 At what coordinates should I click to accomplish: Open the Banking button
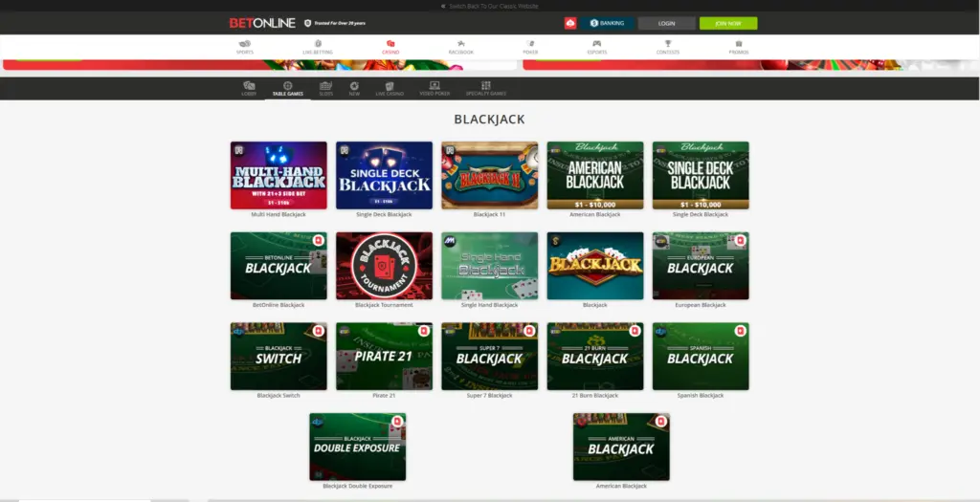point(607,23)
